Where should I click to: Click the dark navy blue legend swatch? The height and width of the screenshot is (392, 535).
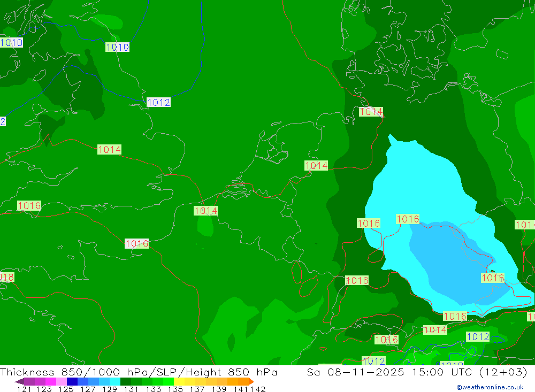click(x=72, y=381)
